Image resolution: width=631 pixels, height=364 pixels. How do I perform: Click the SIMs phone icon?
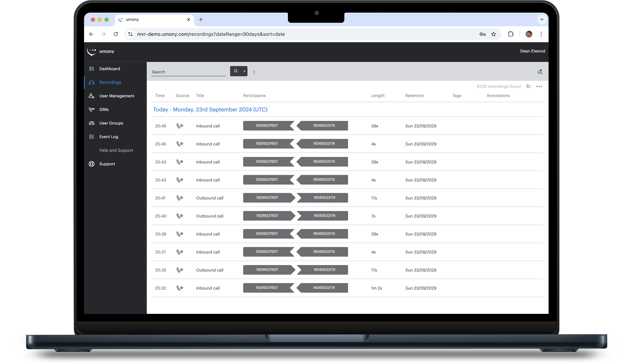click(92, 109)
